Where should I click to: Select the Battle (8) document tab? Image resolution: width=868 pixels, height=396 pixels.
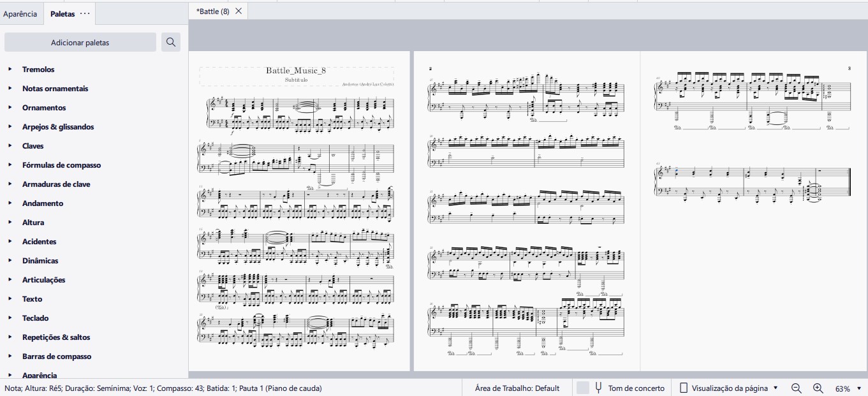pyautogui.click(x=212, y=11)
